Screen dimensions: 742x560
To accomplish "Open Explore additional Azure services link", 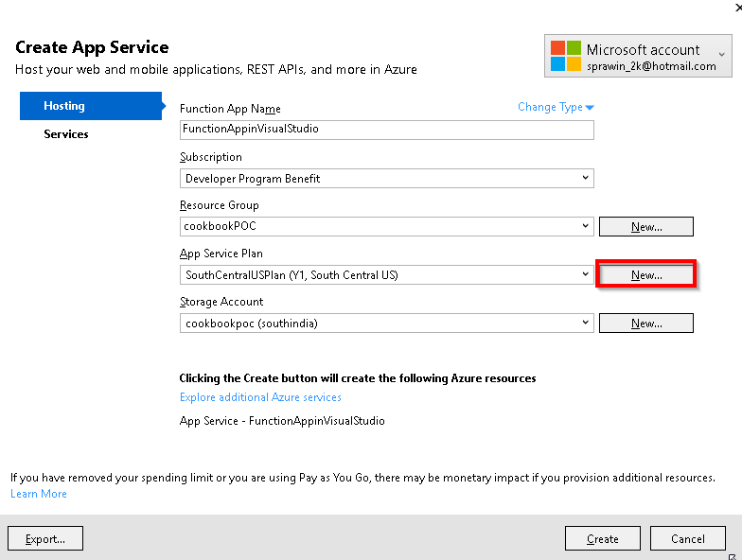I will coord(260,397).
